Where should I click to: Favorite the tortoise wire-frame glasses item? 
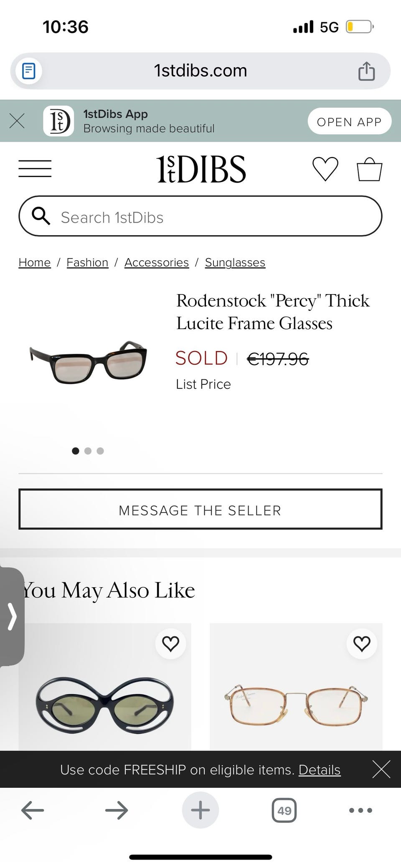click(362, 644)
